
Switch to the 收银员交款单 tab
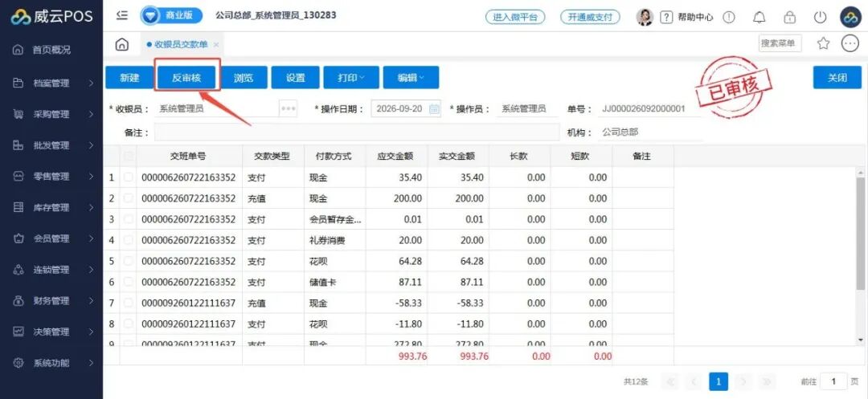181,44
